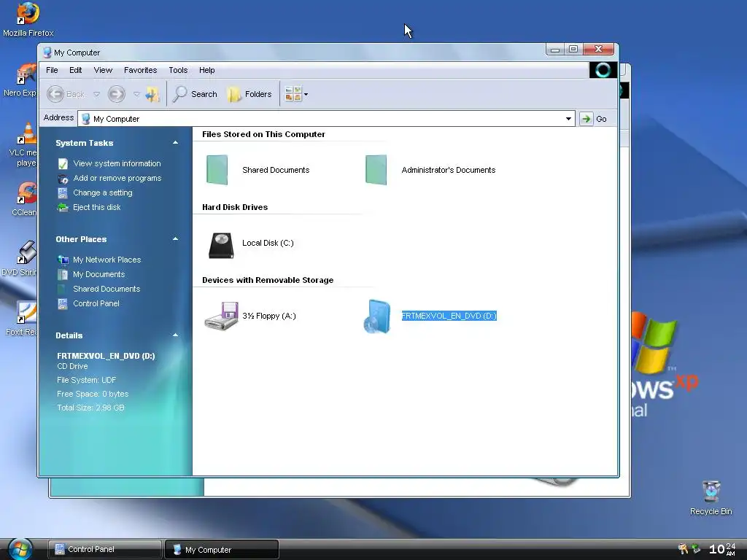The height and width of the screenshot is (560, 747).
Task: Open the File menu
Action: point(52,70)
